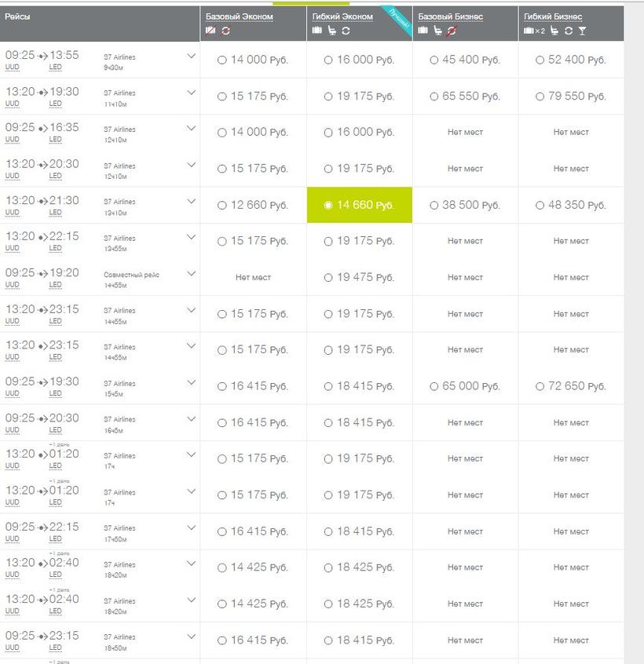Click the selected 14 660 Руб. radio button

pos(328,206)
